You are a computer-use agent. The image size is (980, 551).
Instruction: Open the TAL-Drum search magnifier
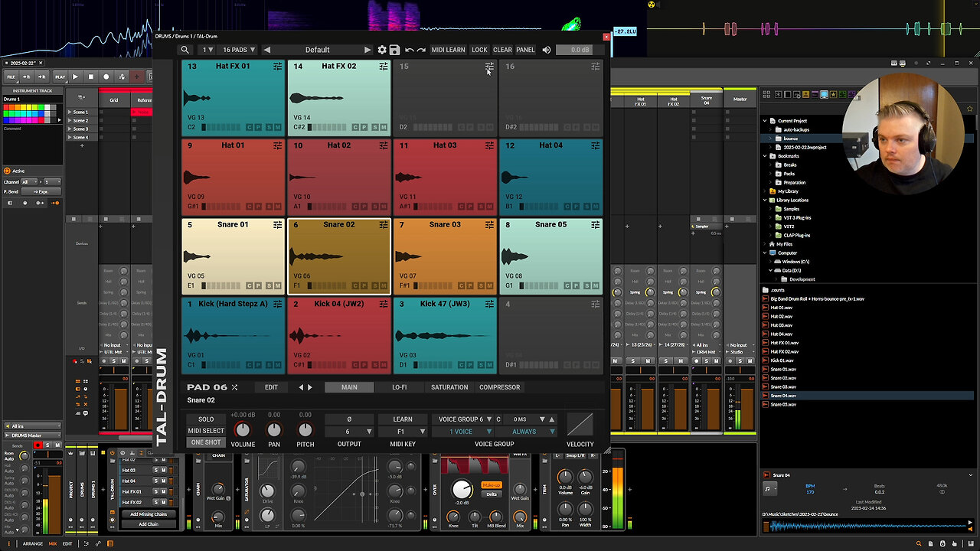[185, 50]
